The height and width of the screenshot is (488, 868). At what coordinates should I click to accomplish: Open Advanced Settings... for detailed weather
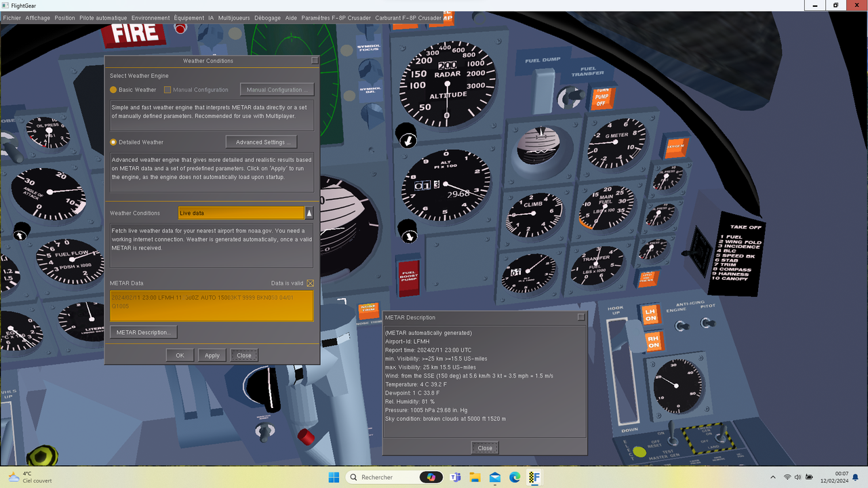coord(261,142)
